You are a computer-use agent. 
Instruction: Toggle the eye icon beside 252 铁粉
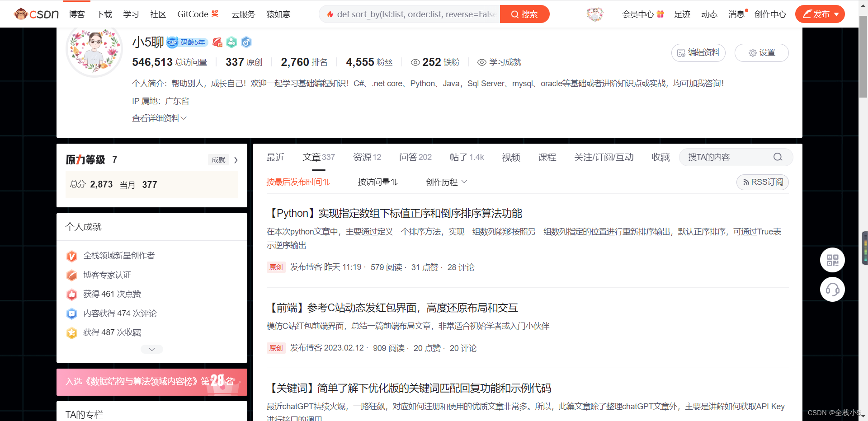tap(415, 62)
